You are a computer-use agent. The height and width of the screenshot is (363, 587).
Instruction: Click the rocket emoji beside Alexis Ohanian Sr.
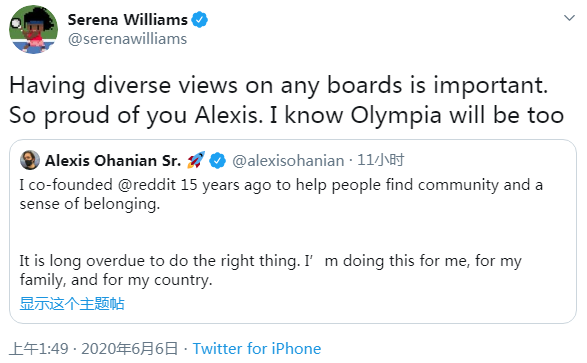[196, 160]
